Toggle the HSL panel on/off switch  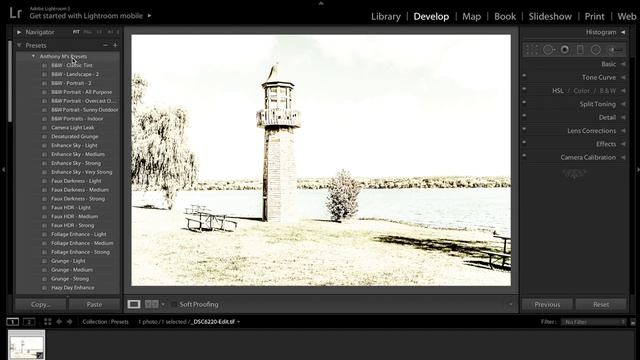point(524,89)
